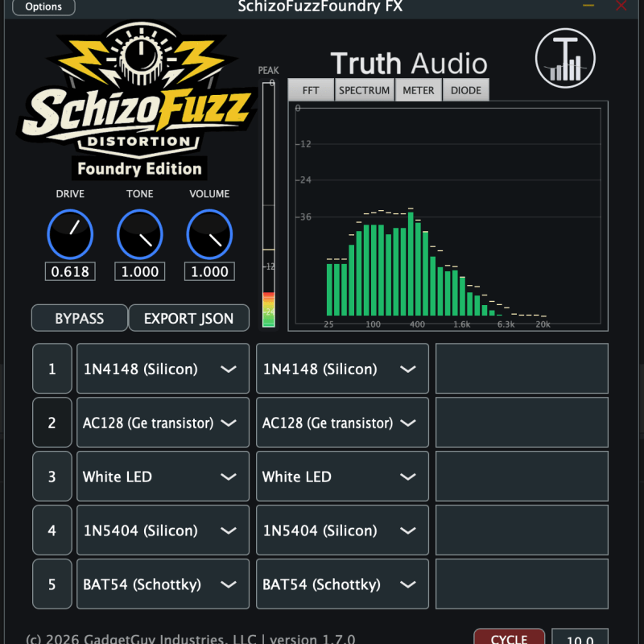
Task: Open row 5 second BAT54 (Schottky) dropdown
Action: pos(343,584)
